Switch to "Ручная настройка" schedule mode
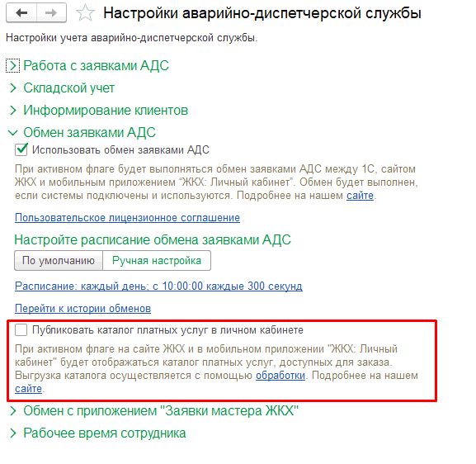 157,261
